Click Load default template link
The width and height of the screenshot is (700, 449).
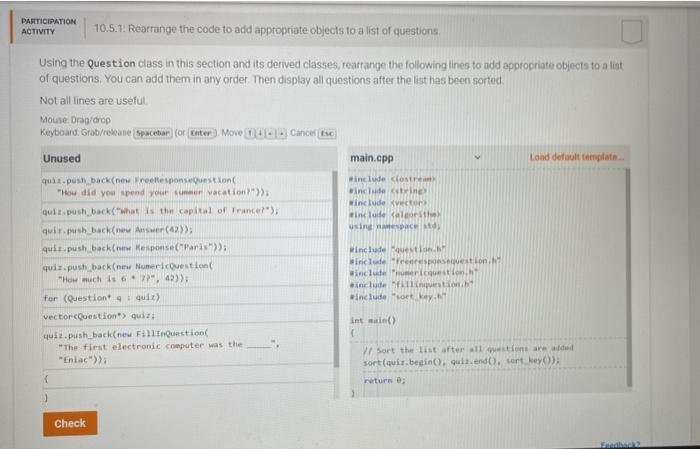point(576,157)
